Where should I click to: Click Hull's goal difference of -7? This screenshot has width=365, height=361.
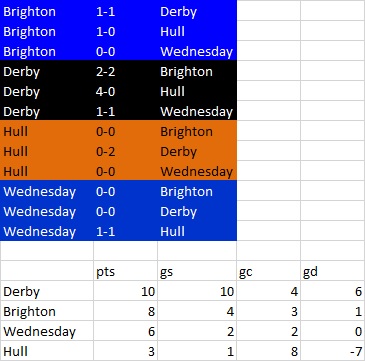(x=332, y=351)
